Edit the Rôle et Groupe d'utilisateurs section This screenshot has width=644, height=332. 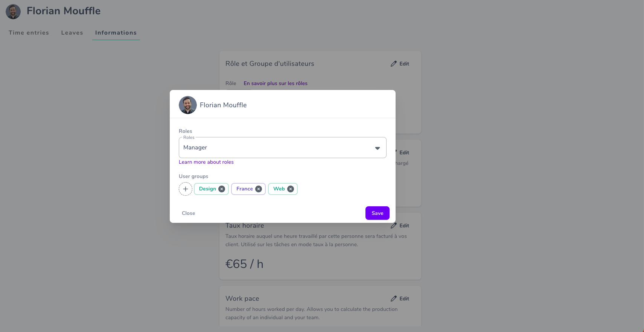pos(400,64)
